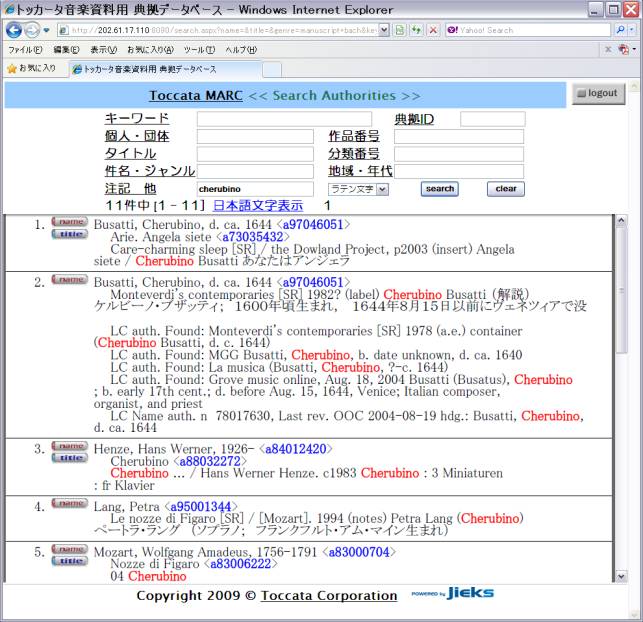The image size is (643, 622).
Task: Open the ヘルプ(H) menu
Action: tap(241, 50)
